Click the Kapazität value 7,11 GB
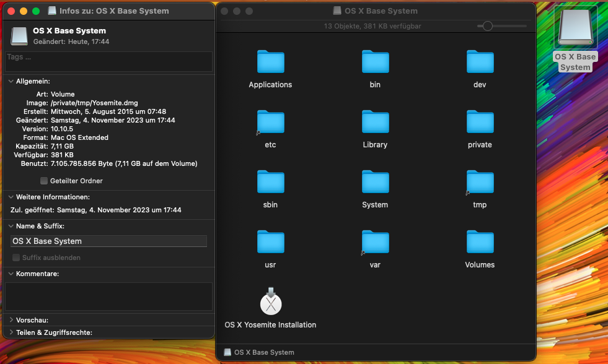The height and width of the screenshot is (364, 608). 62,146
